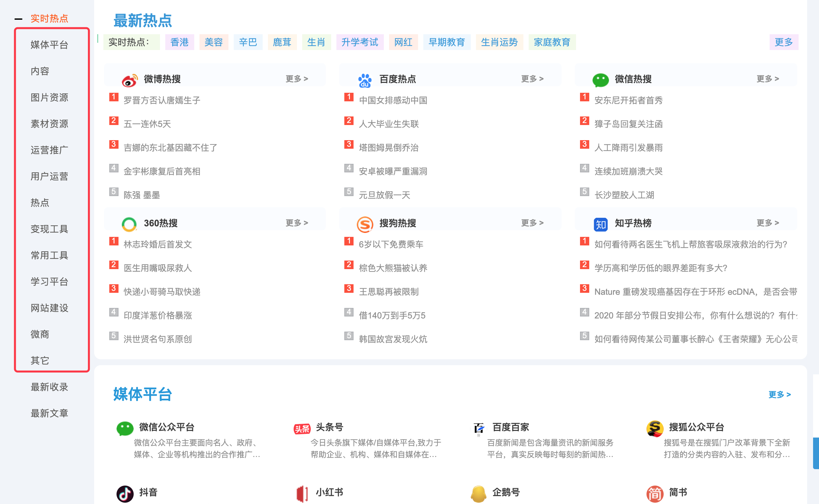Open Zhihu item 学历高和学历低的眼界差距有多大?

coord(661,268)
